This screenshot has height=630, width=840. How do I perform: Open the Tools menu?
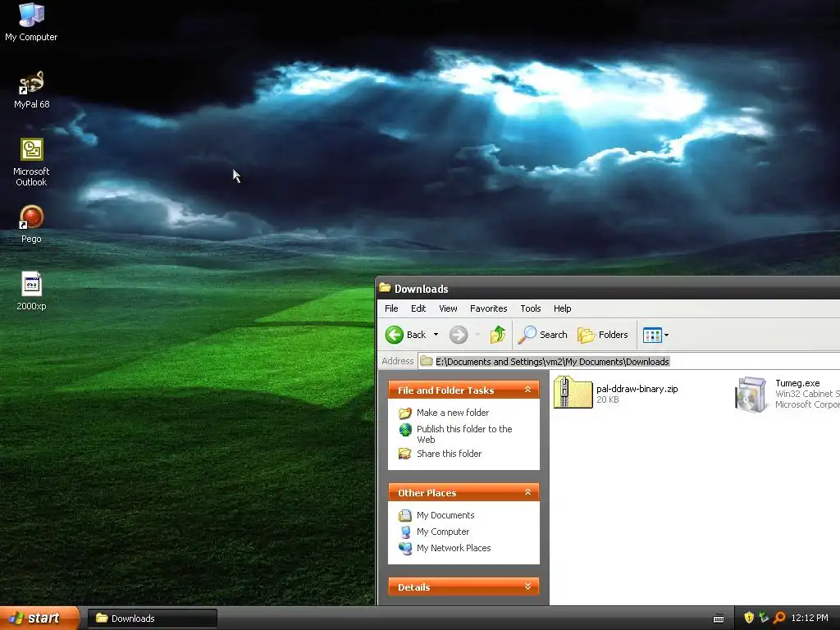[x=531, y=308]
